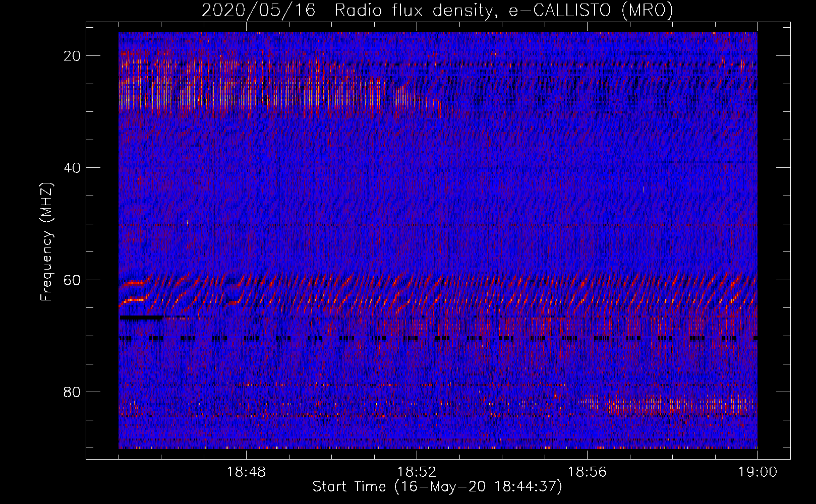
Task: Click the 19:00 time tick label
Action: coord(757,472)
